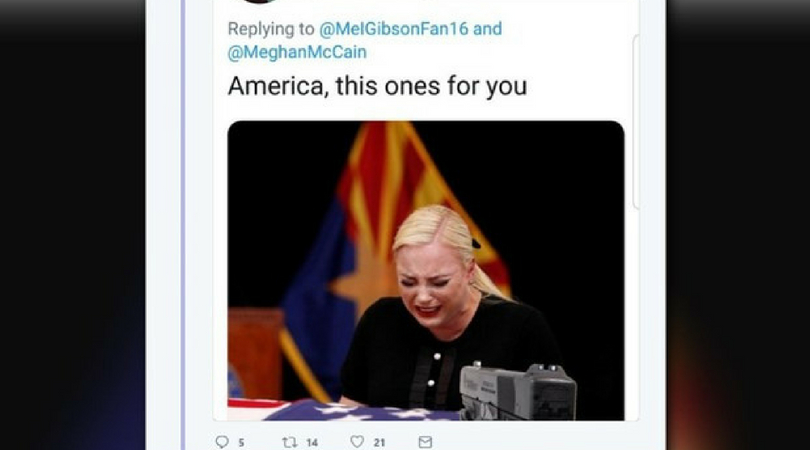
Task: View the 5 replies count
Action: 241,443
